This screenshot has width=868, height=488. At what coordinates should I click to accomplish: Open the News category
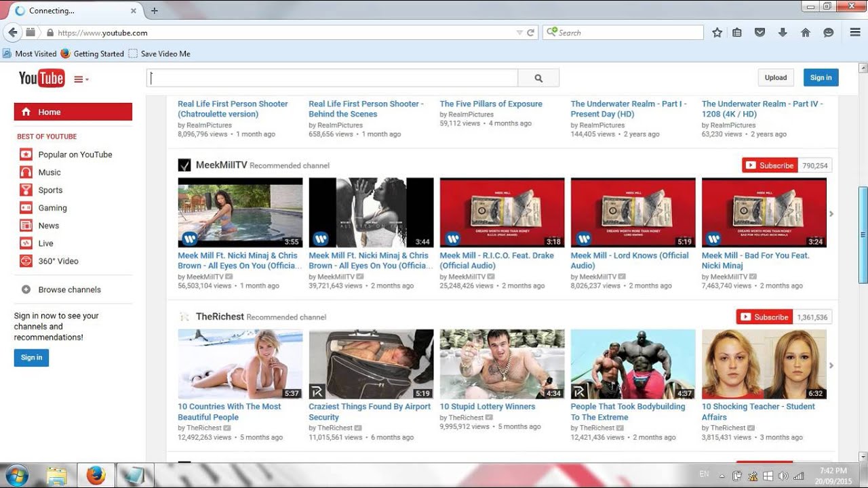[48, 226]
